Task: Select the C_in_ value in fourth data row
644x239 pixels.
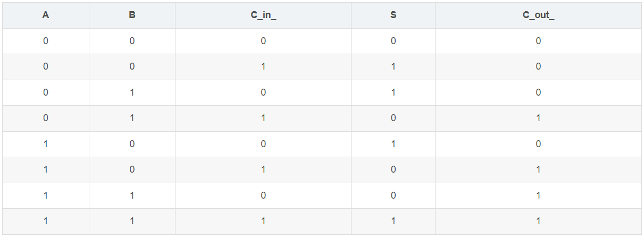Action: coord(263,118)
